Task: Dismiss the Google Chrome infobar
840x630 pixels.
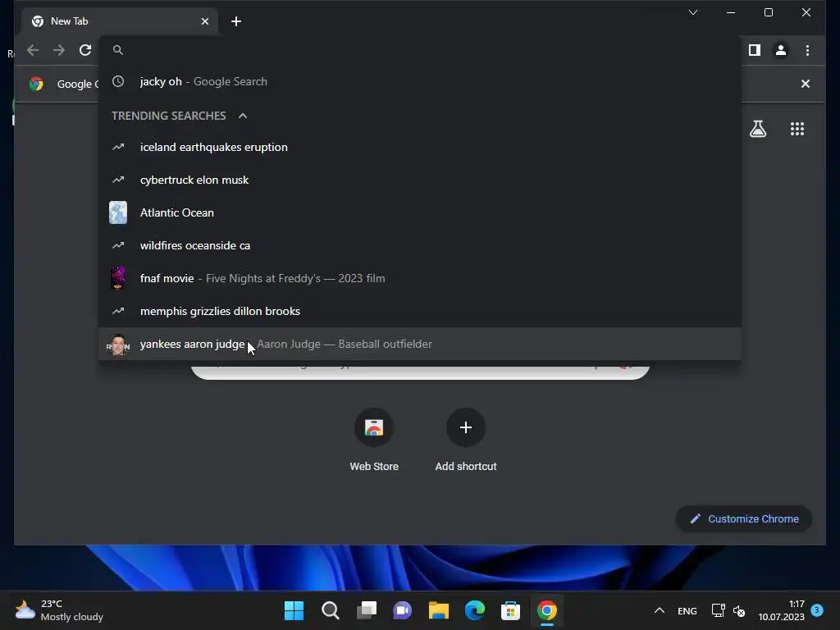Action: click(x=806, y=84)
